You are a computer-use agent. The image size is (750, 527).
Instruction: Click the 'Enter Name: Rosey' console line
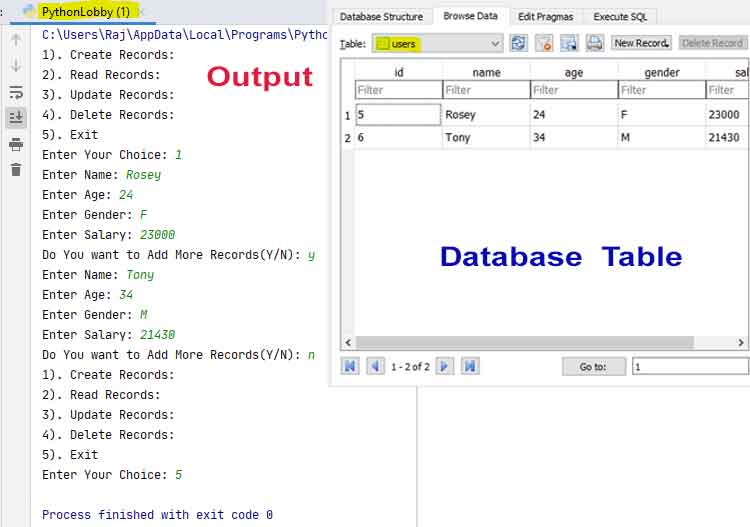pos(101,175)
